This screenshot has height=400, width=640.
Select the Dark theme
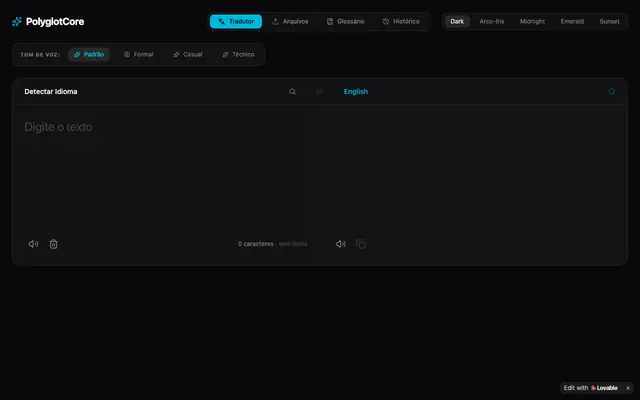tap(457, 22)
